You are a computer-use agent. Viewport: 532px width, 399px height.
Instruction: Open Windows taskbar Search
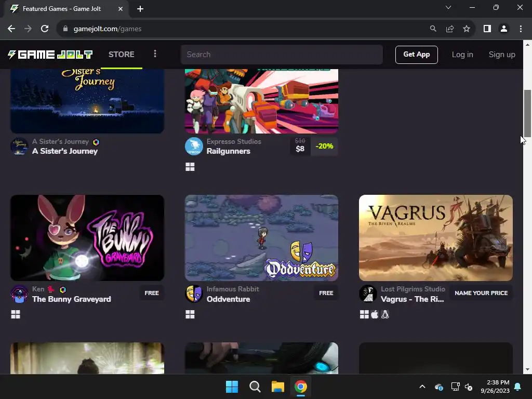255,387
